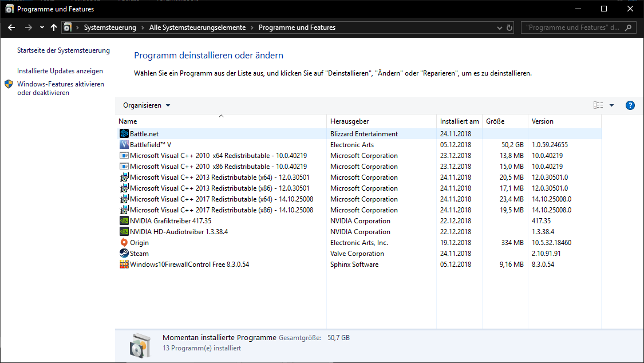The image size is (644, 363).
Task: Sort by Installiert am column header
Action: [459, 121]
